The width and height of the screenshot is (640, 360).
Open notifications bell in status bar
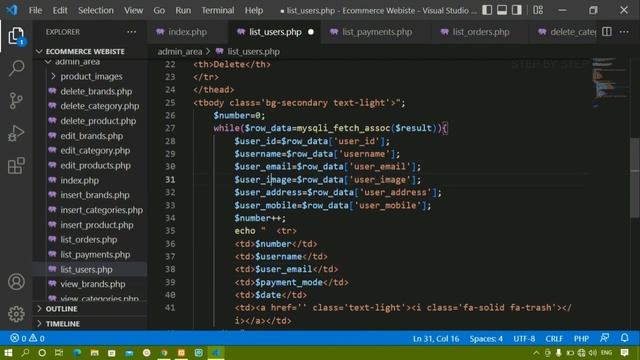click(624, 338)
